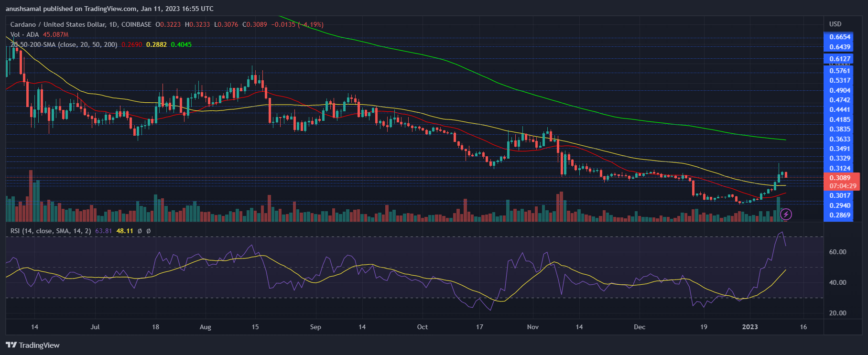This screenshot has width=868, height=355.
Task: Click the Aug label on time axis
Action: (x=205, y=327)
